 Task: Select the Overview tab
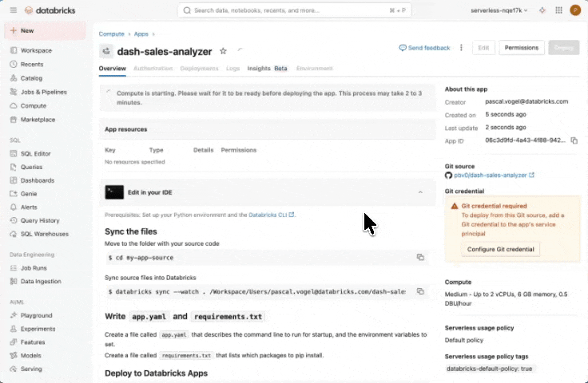pyautogui.click(x=112, y=69)
